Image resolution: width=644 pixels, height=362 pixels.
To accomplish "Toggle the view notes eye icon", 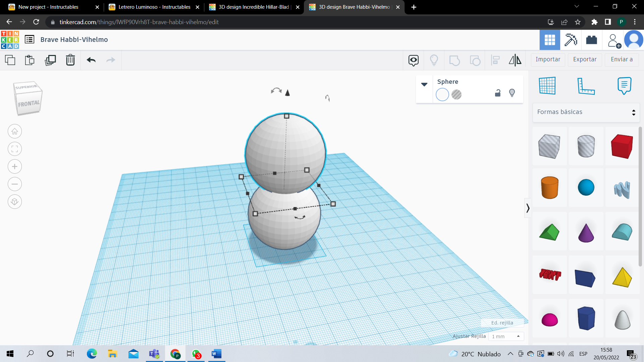I will coord(414,60).
